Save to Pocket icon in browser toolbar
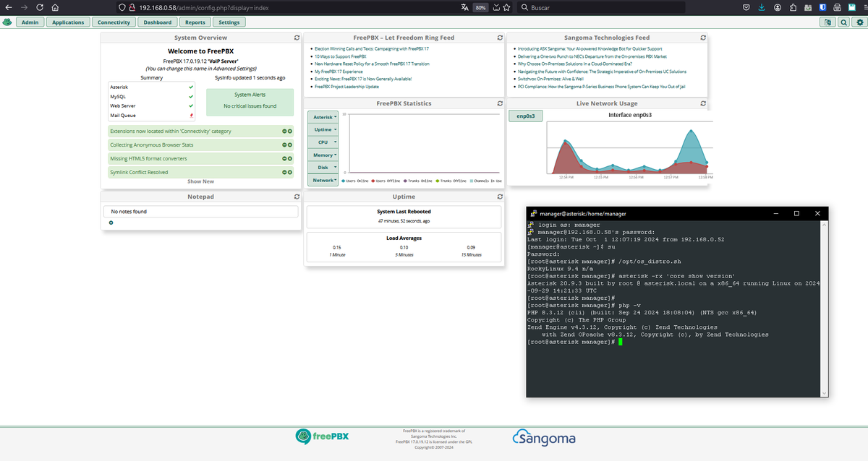This screenshot has width=868, height=461. point(745,7)
